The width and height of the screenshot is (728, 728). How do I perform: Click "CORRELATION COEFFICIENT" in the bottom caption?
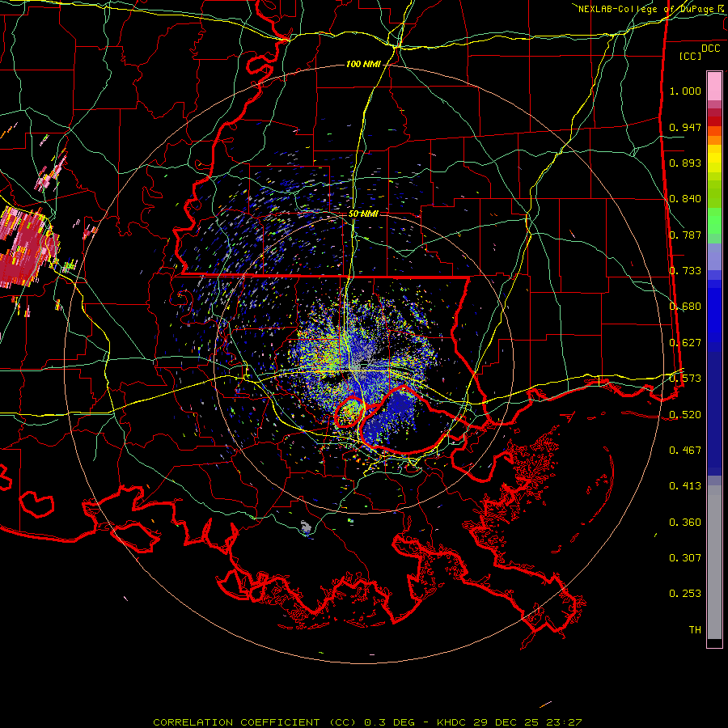click(x=236, y=722)
